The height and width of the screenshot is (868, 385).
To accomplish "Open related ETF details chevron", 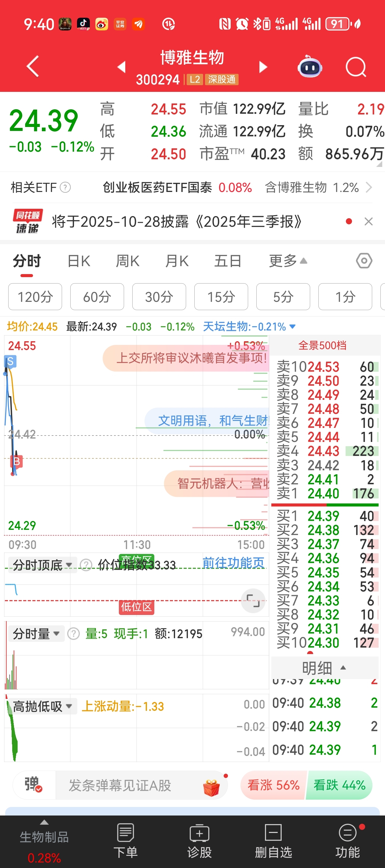I will (x=369, y=187).
